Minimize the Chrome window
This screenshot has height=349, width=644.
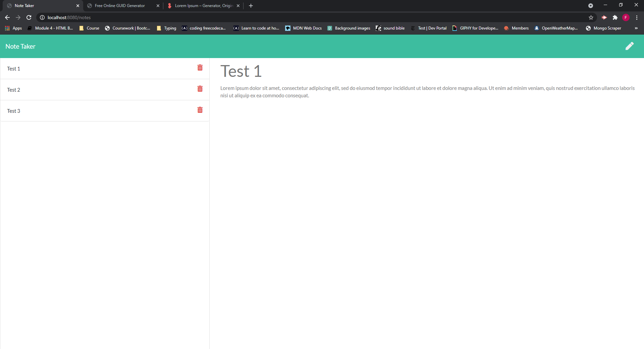(605, 5)
